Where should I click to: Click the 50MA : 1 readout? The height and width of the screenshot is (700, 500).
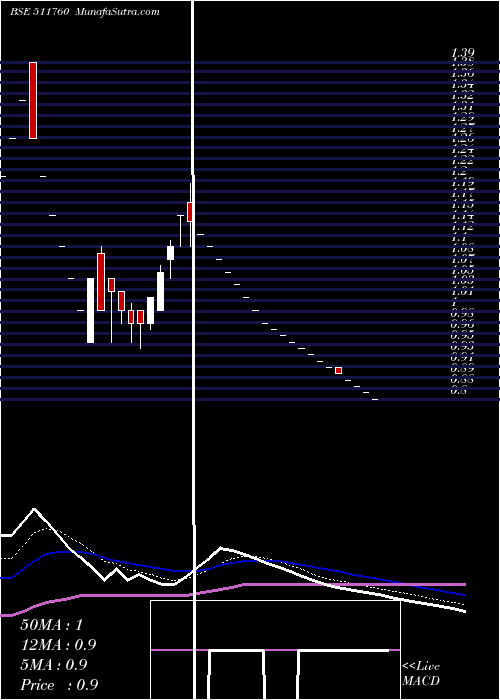click(52, 625)
